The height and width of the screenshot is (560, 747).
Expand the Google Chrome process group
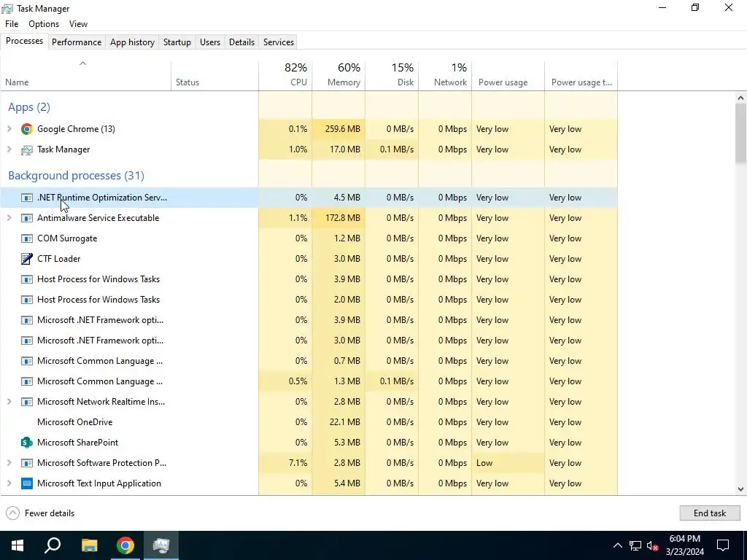tap(9, 129)
